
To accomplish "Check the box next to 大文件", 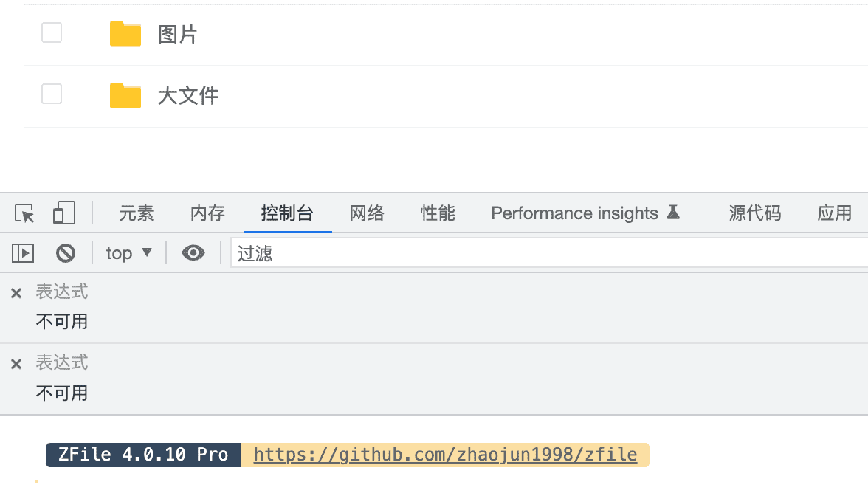I will pos(52,94).
